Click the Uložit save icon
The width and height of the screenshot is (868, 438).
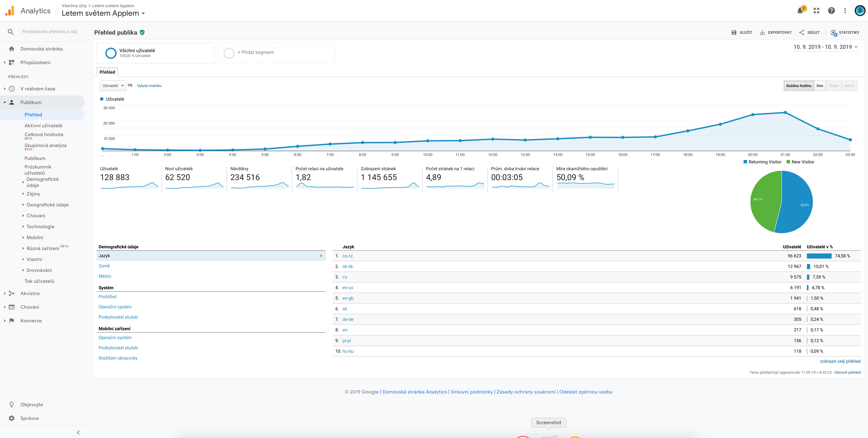[x=734, y=32]
